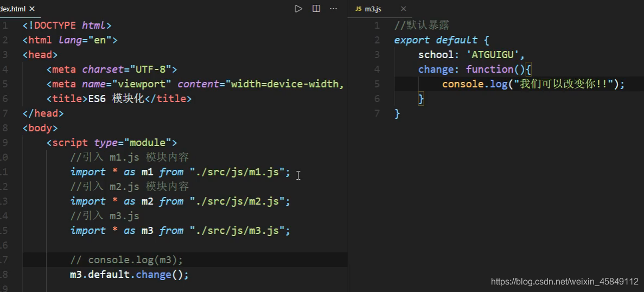This screenshot has height=292, width=644.
Task: Click the 'm3.default.change();' statement
Action: [x=129, y=274]
